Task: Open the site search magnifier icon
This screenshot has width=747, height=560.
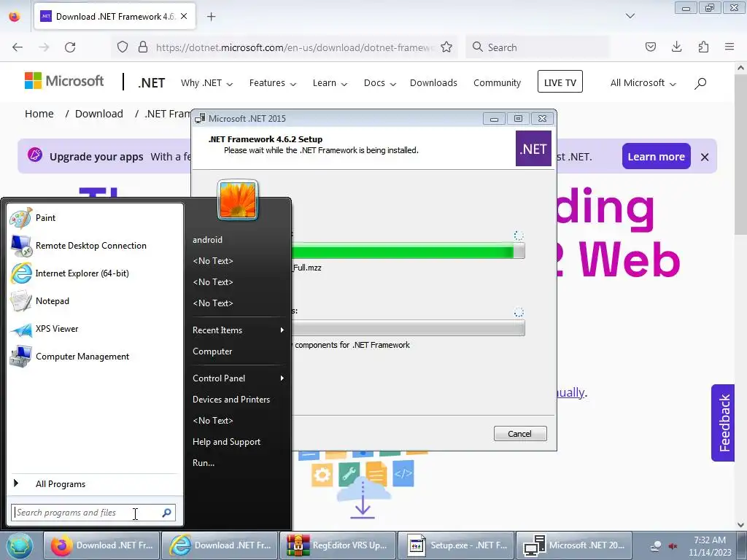Action: tap(700, 83)
